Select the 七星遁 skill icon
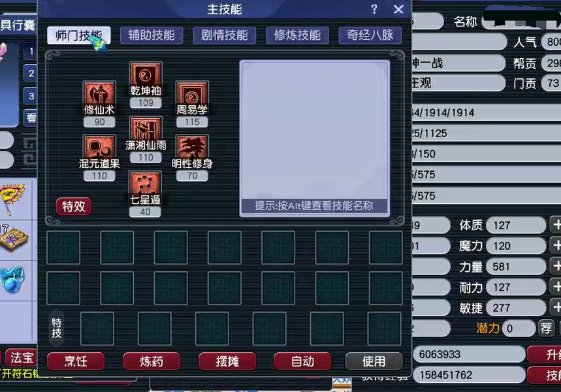This screenshot has height=392, width=561. (x=146, y=184)
